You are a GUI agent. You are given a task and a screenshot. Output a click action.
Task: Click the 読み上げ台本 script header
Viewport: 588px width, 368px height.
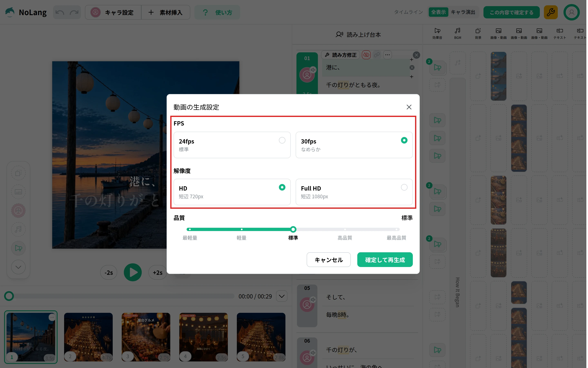358,35
